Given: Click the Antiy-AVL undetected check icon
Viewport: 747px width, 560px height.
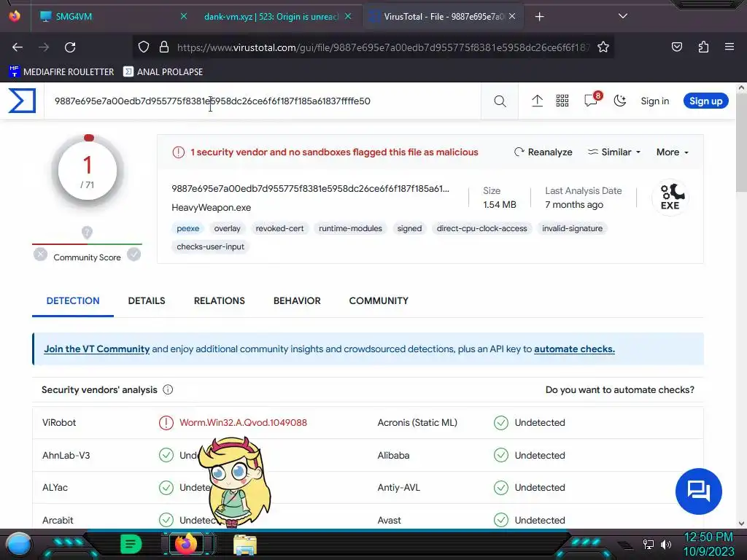Looking at the screenshot, I should [x=501, y=488].
